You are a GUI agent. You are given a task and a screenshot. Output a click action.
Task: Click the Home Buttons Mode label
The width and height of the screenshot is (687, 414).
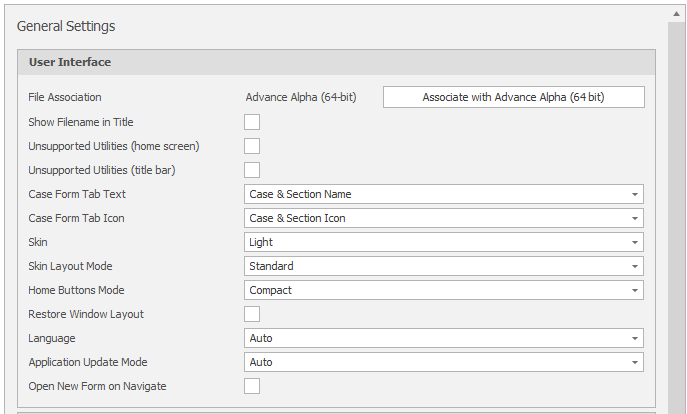pos(76,290)
